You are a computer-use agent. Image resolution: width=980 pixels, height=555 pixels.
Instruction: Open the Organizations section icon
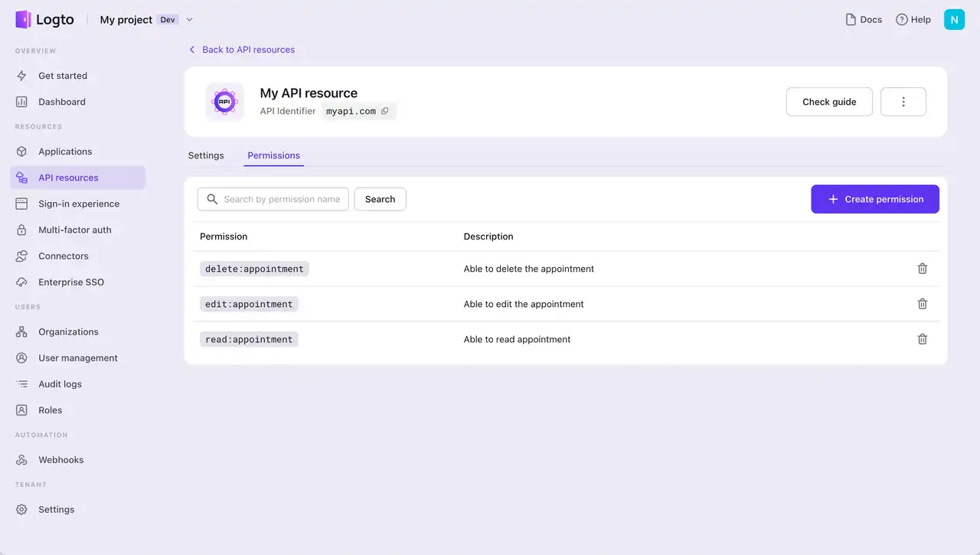22,331
